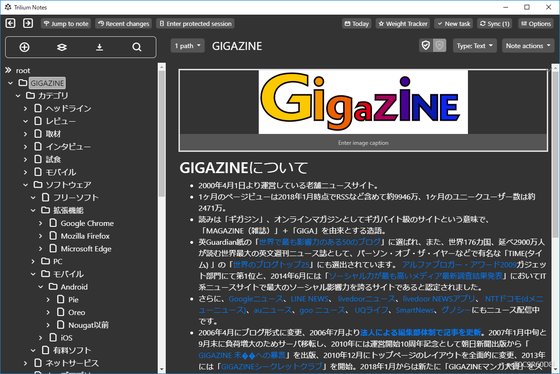Open the 有料ソフト note
560x374 pixels.
point(72,350)
